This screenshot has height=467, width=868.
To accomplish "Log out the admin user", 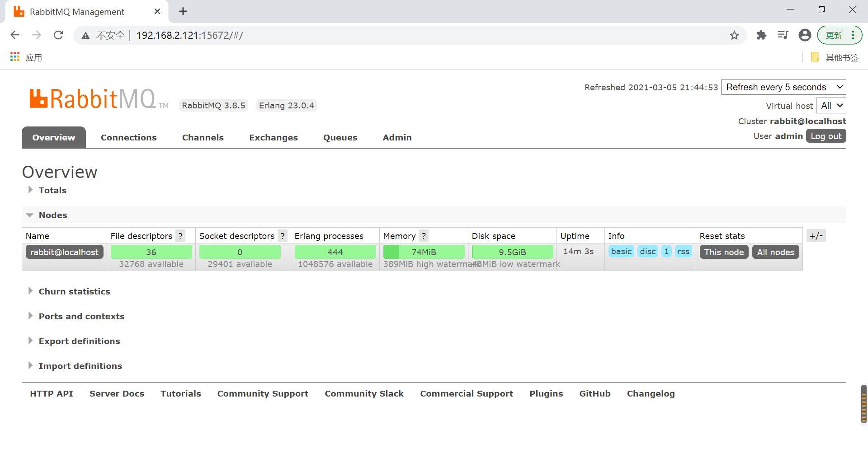I will click(826, 136).
